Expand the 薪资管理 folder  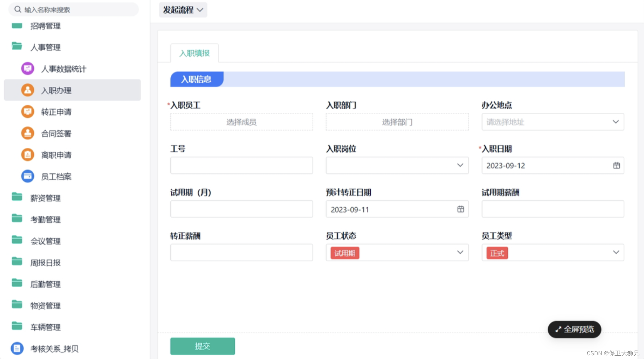pos(45,198)
